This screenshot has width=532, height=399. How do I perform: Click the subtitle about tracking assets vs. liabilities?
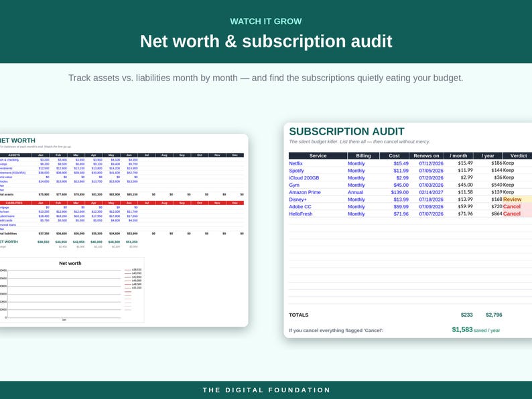[x=265, y=78]
